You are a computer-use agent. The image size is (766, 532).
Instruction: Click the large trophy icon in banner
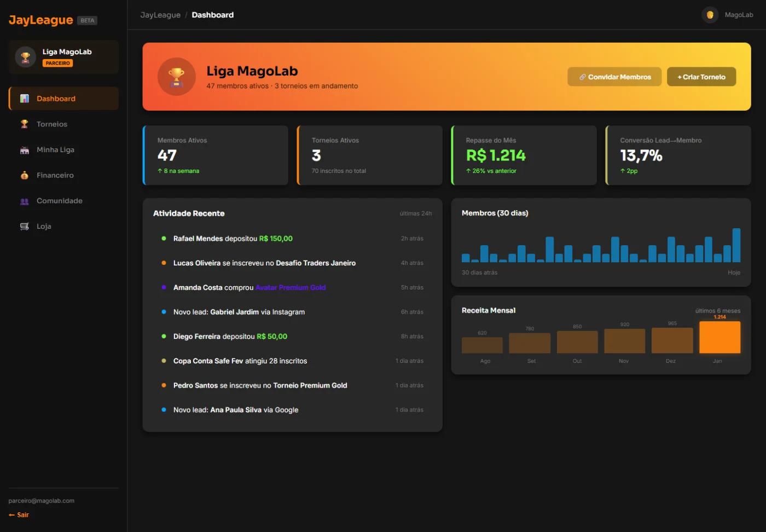point(176,77)
